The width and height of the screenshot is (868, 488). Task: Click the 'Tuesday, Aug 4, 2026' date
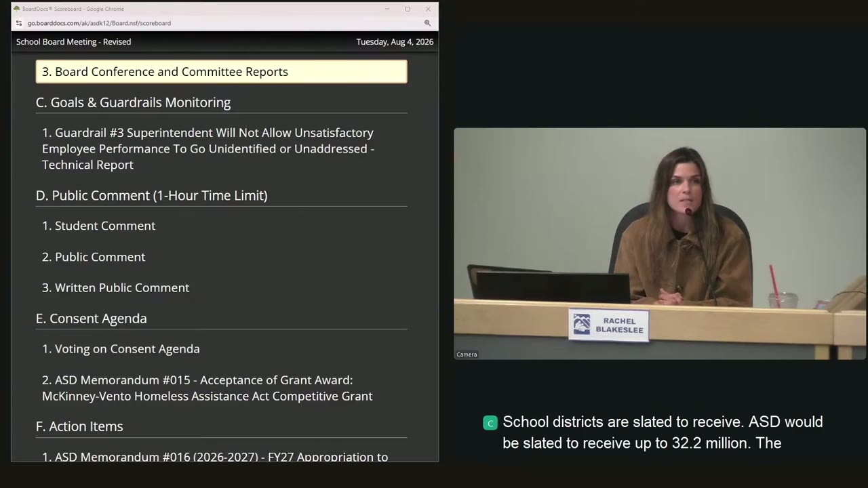(395, 42)
